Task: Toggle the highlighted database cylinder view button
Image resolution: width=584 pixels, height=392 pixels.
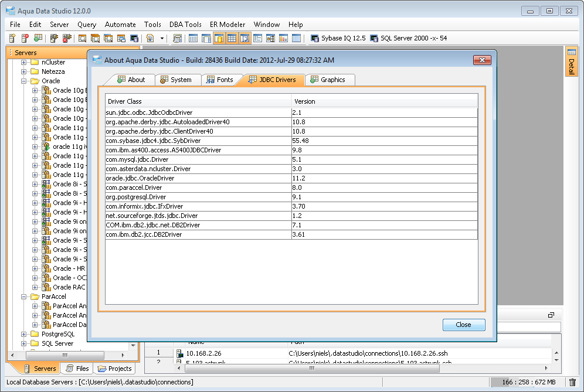Action: [x=219, y=38]
